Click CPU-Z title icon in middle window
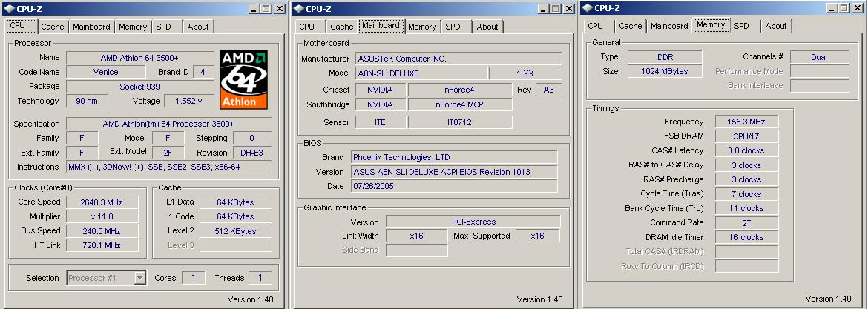The image size is (868, 309). pyautogui.click(x=297, y=8)
